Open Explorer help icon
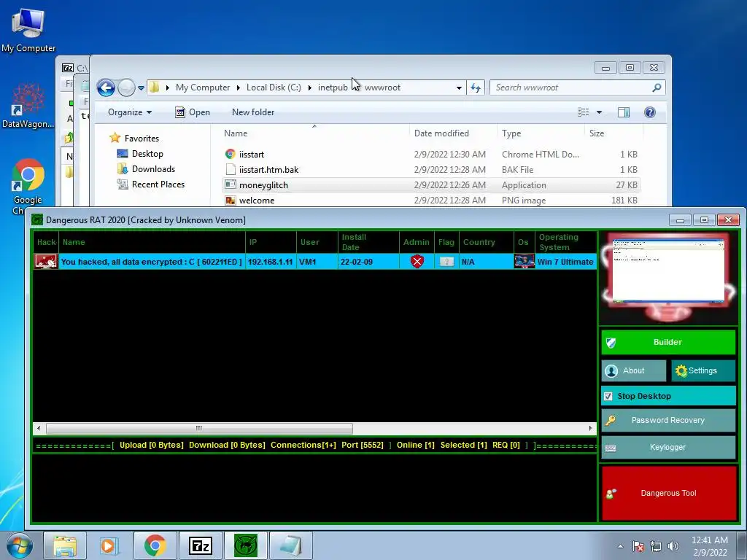This screenshot has height=560, width=747. (650, 112)
